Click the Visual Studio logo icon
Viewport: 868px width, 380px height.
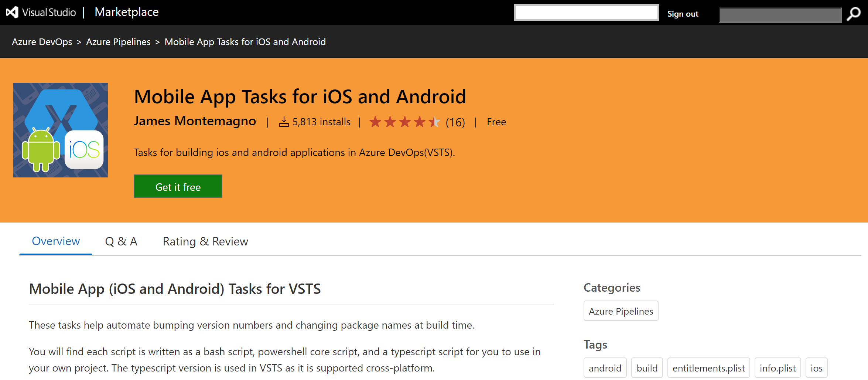pyautogui.click(x=12, y=12)
